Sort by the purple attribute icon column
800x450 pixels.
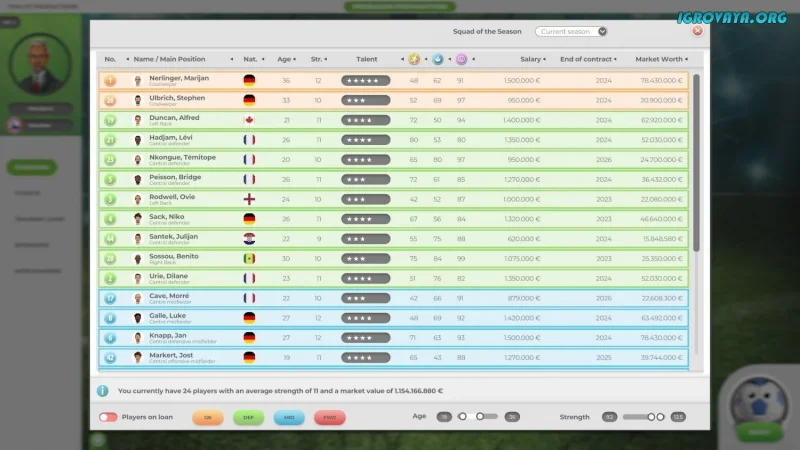tap(461, 59)
